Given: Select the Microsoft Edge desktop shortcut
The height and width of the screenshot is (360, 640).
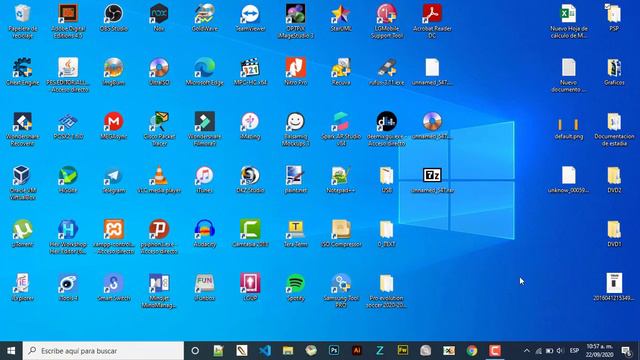Looking at the screenshot, I should click(x=204, y=71).
